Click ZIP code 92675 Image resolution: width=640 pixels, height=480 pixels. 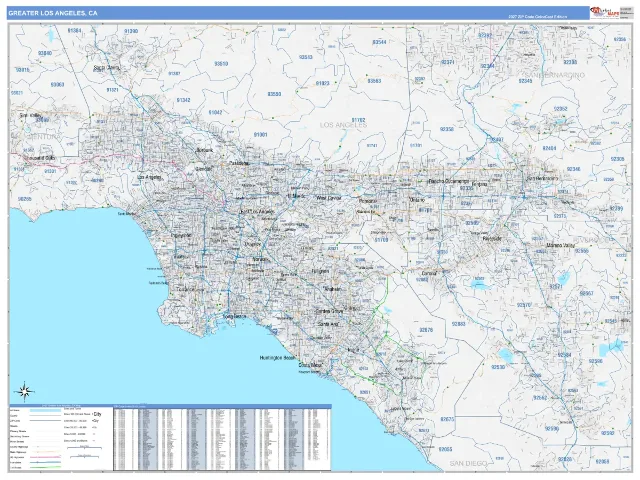[x=447, y=419]
